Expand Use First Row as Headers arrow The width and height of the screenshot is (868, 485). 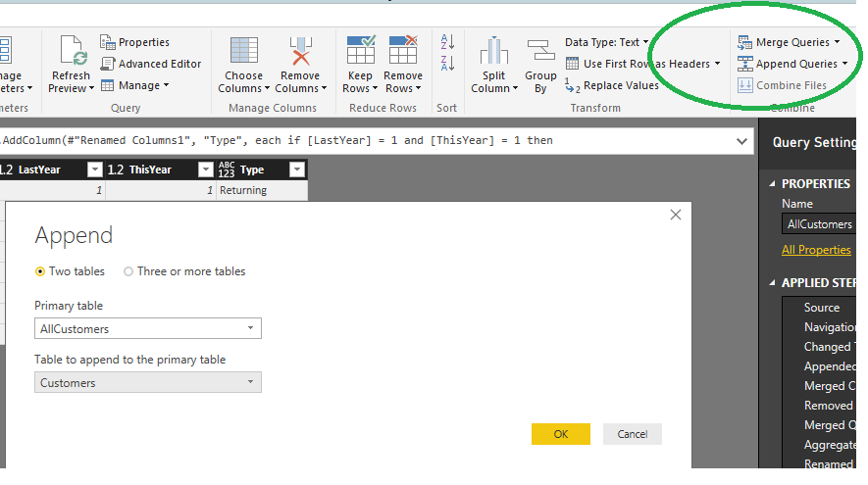click(717, 64)
